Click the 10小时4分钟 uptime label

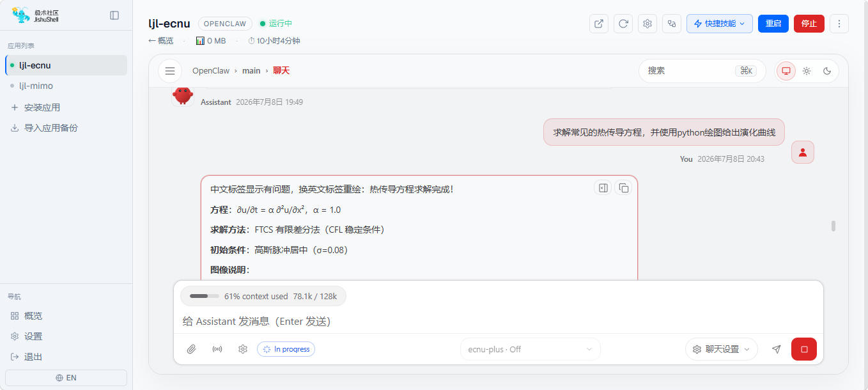[274, 41]
